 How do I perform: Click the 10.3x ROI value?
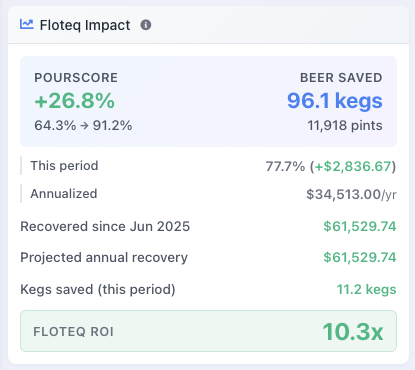(353, 332)
